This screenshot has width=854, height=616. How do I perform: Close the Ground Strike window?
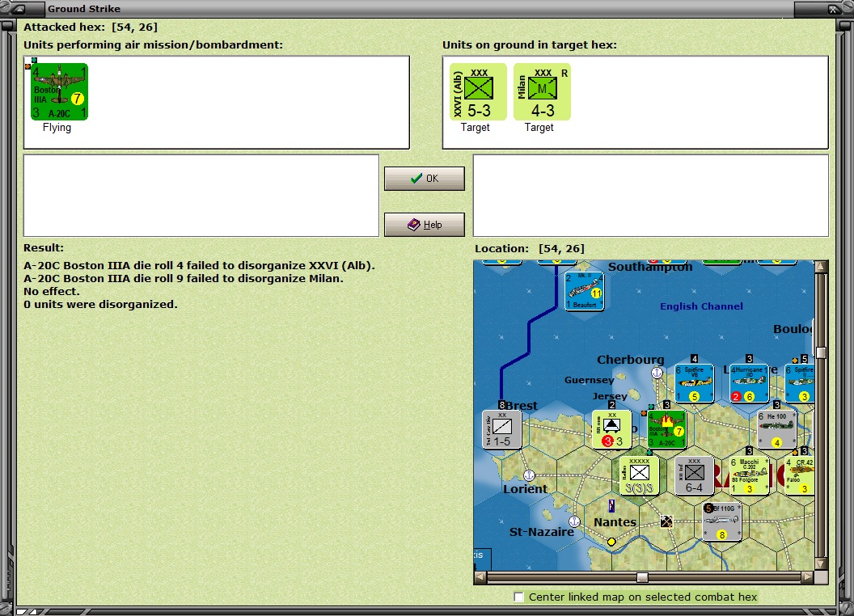pyautogui.click(x=833, y=9)
